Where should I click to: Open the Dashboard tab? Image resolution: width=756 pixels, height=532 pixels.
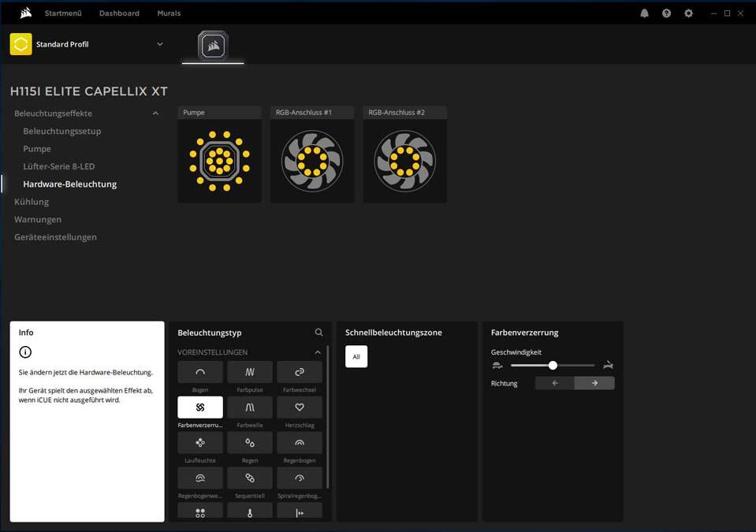pyautogui.click(x=119, y=13)
